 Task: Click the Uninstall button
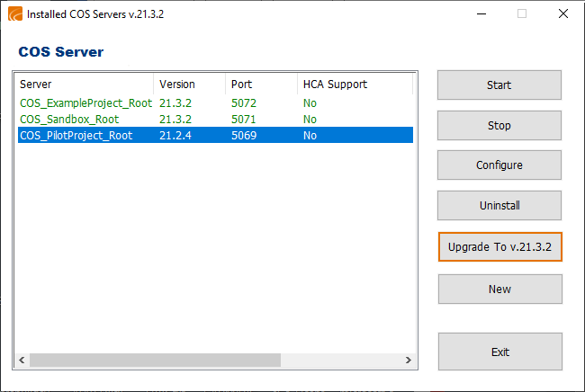[499, 206]
